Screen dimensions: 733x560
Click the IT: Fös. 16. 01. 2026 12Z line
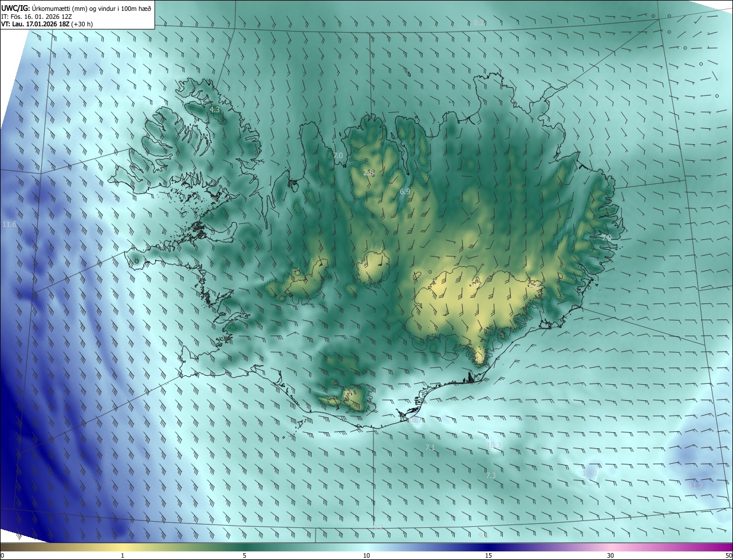pos(36,16)
